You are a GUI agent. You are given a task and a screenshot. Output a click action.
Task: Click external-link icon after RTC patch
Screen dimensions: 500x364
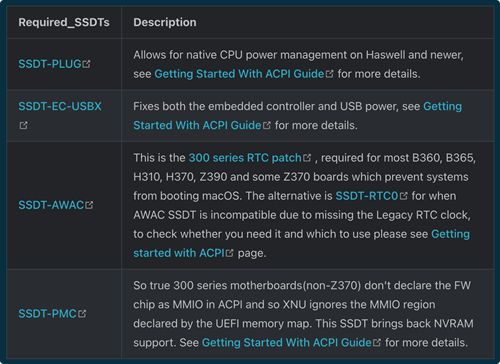click(x=307, y=158)
